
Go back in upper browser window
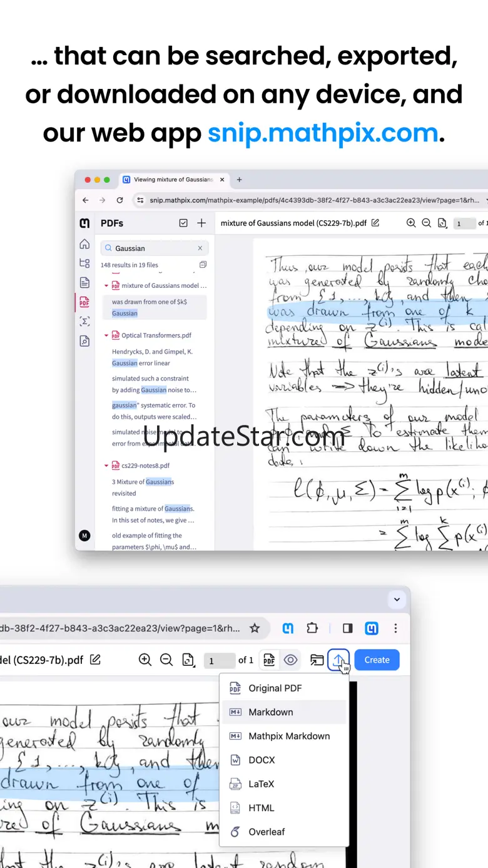[86, 200]
